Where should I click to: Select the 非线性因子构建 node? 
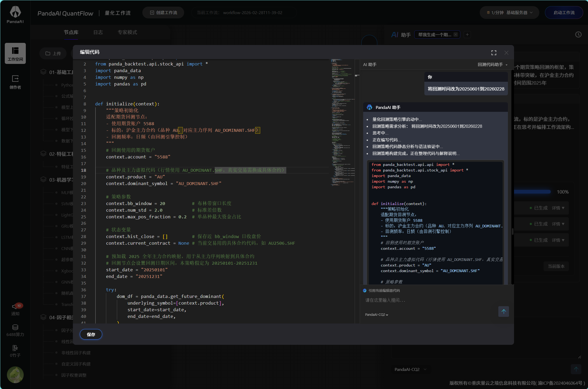click(76, 353)
